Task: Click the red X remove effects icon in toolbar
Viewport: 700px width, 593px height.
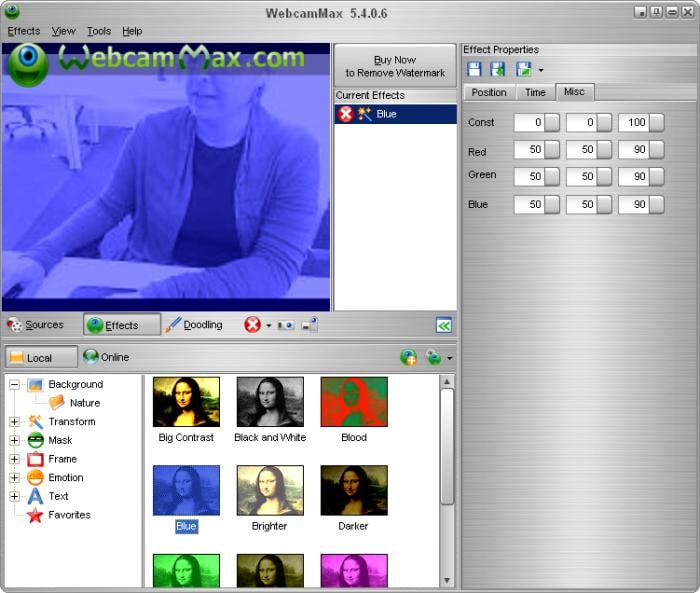Action: (x=252, y=325)
